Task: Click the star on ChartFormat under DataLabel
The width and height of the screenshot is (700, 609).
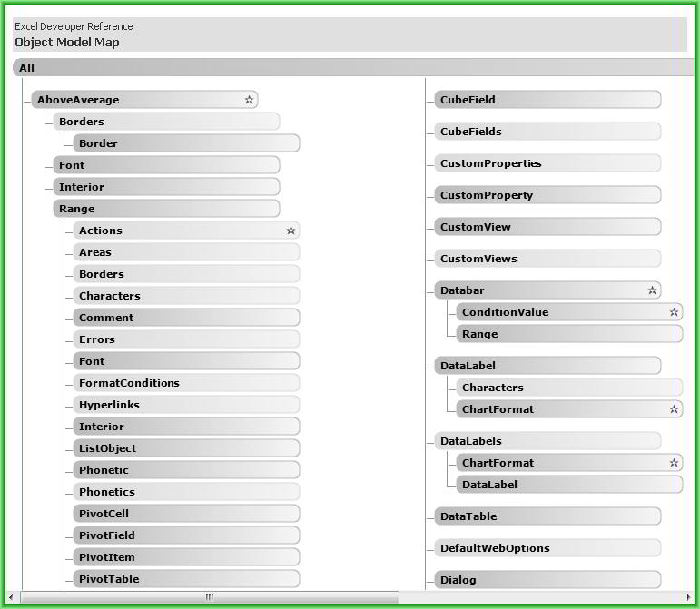Action: click(674, 409)
